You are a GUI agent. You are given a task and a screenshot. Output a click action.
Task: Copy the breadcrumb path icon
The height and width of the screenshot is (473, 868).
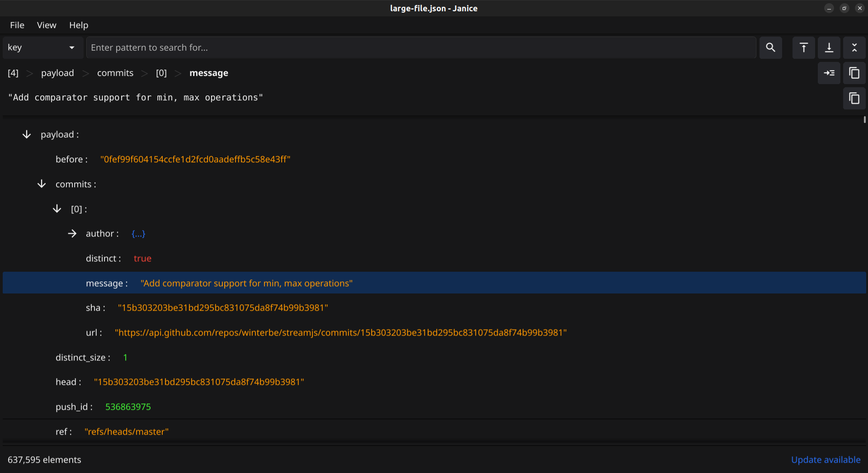pyautogui.click(x=854, y=73)
